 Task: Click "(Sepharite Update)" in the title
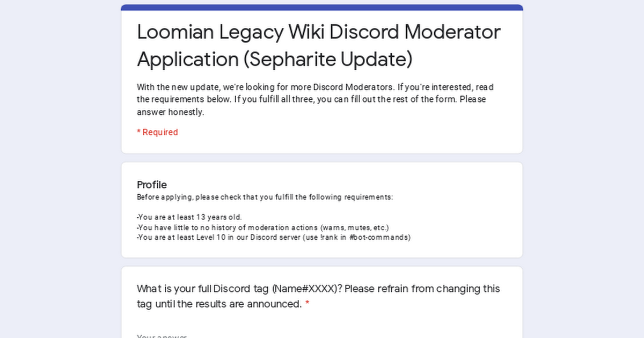tap(328, 60)
